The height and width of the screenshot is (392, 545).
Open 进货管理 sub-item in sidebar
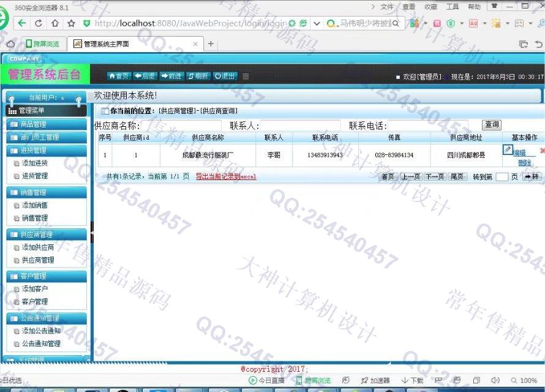click(x=35, y=176)
